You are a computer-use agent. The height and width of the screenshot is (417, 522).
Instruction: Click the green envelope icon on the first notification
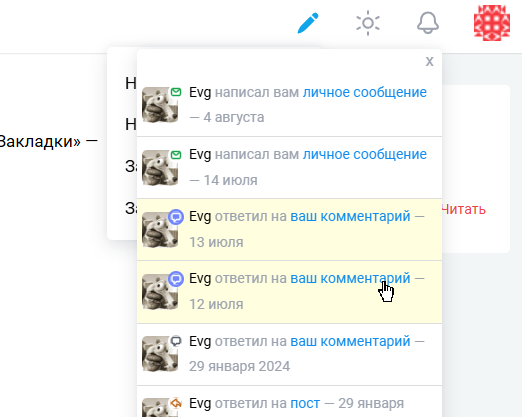click(176, 92)
